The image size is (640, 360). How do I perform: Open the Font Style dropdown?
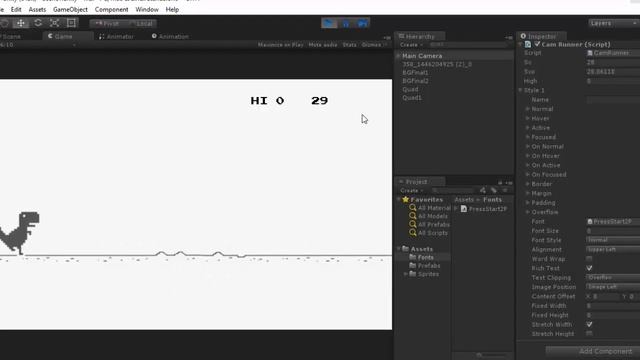[613, 240]
